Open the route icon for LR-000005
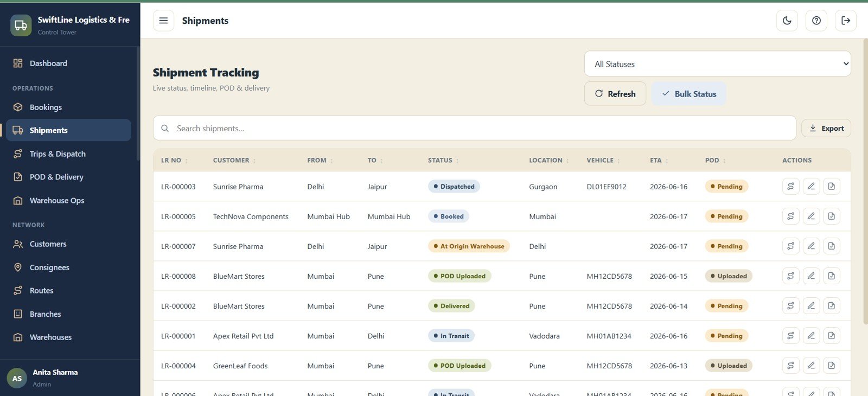This screenshot has height=396, width=868. (791, 216)
